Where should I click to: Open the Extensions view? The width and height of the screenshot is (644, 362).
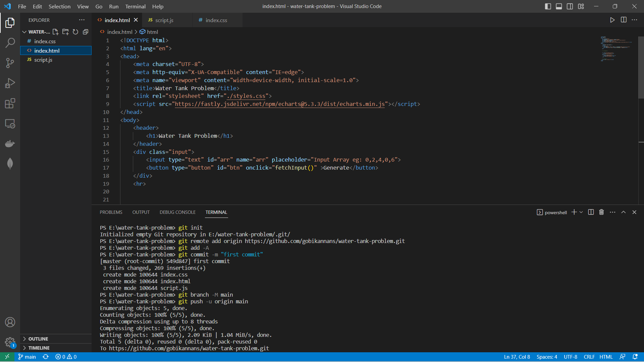click(x=10, y=103)
